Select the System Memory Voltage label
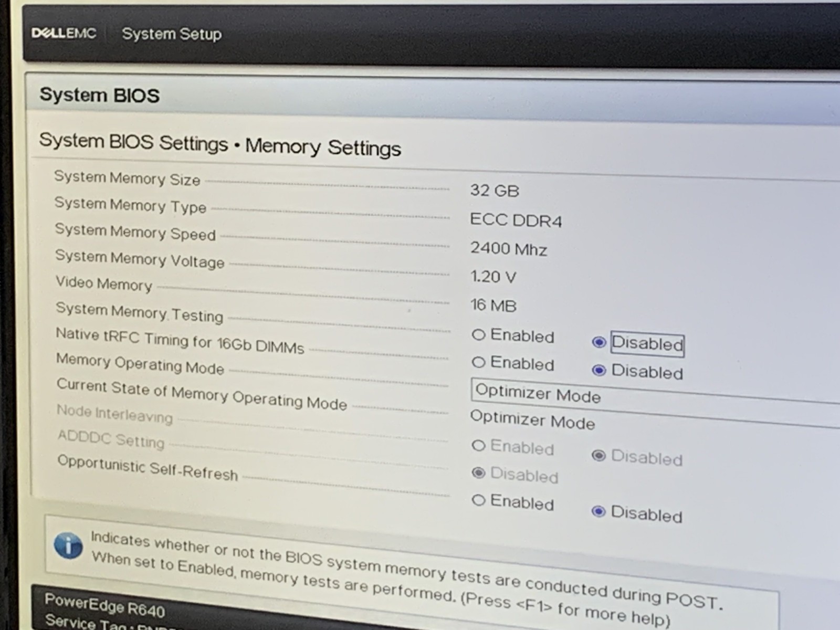Viewport: 840px width, 630px height. coord(140,259)
